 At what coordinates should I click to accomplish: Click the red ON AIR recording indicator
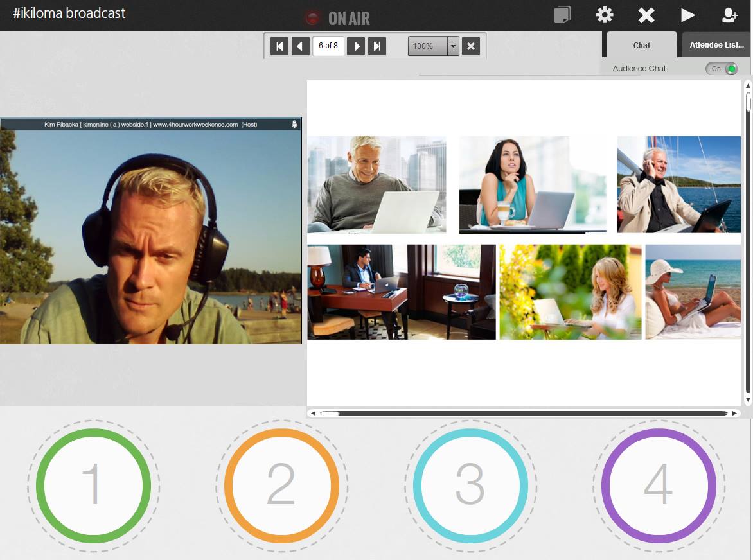[x=312, y=18]
